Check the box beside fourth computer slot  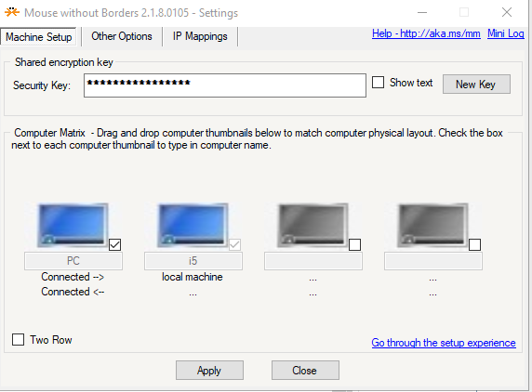[474, 244]
